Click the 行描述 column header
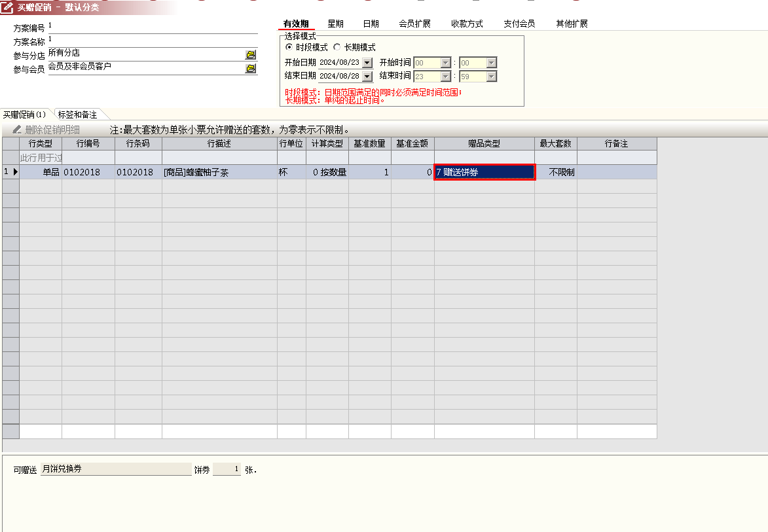The width and height of the screenshot is (768, 532). (x=219, y=143)
